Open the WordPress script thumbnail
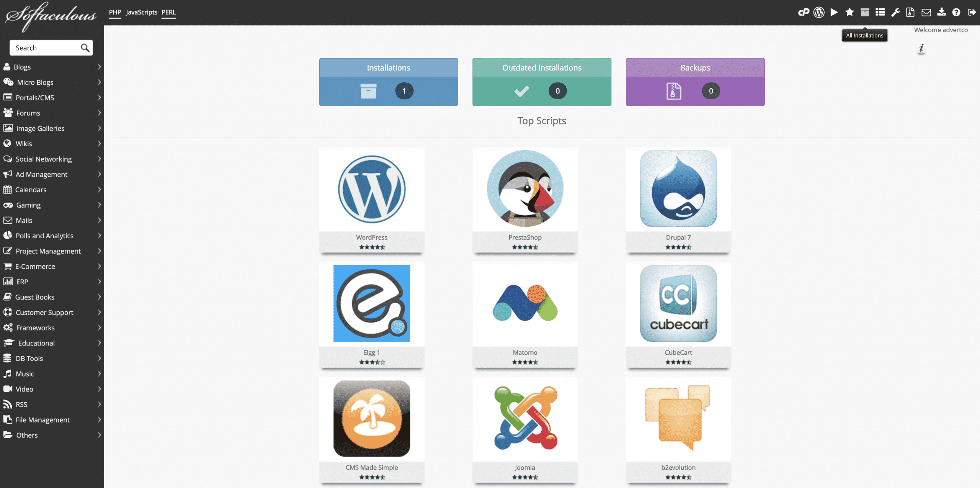This screenshot has height=488, width=980. 372,189
